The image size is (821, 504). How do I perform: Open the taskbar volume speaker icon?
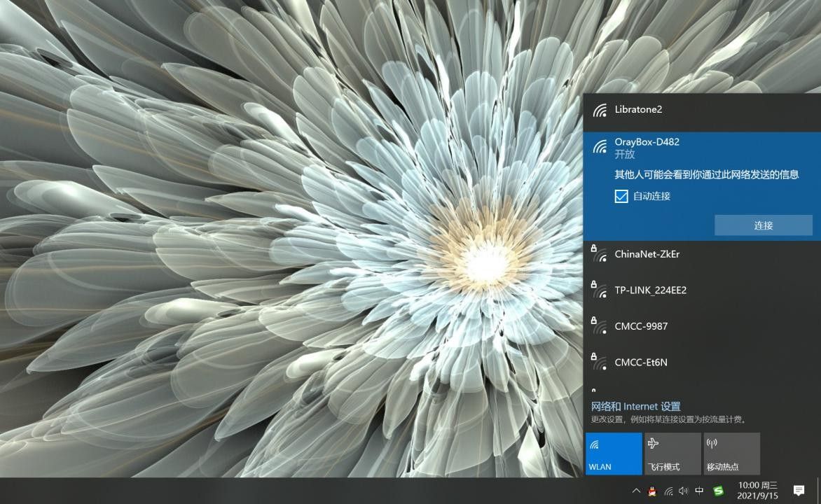coord(683,491)
